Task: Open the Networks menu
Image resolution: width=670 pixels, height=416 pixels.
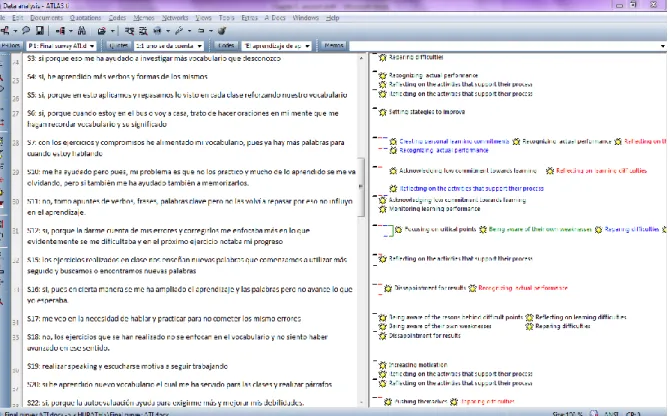Action: coord(175,18)
